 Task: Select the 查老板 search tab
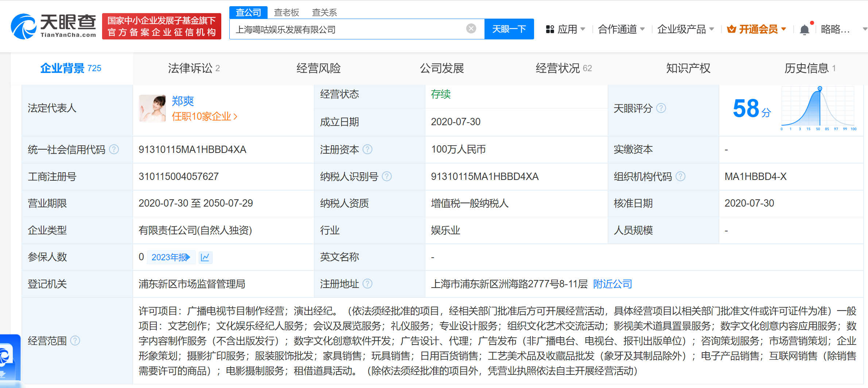[287, 12]
